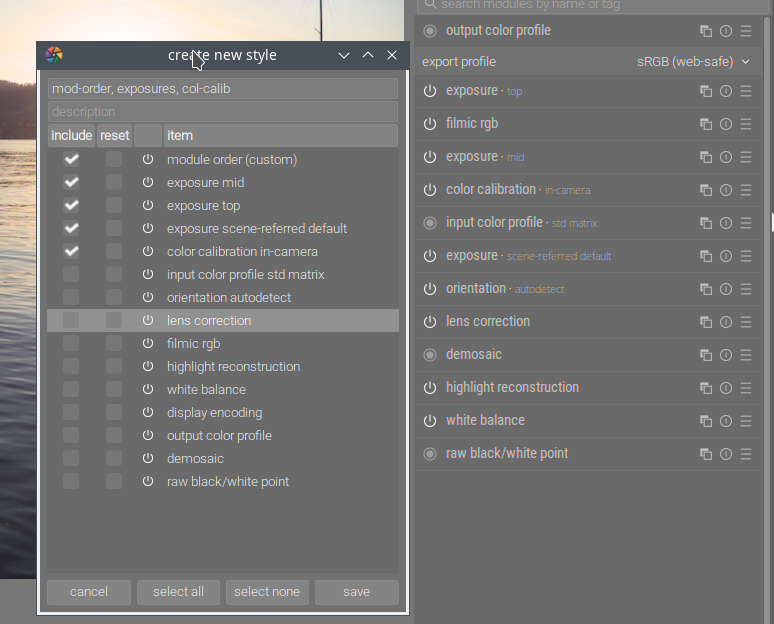774x624 pixels.
Task: Reset parameters of input color profile module
Action: click(726, 223)
